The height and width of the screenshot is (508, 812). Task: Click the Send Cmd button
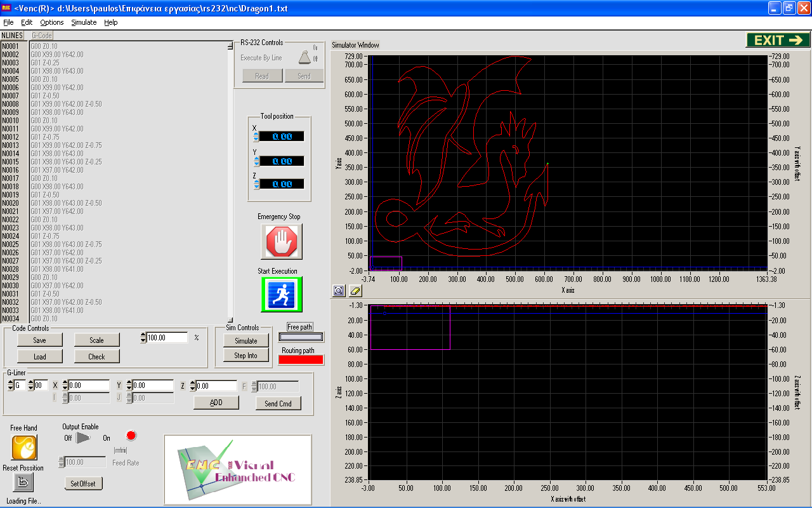(278, 403)
